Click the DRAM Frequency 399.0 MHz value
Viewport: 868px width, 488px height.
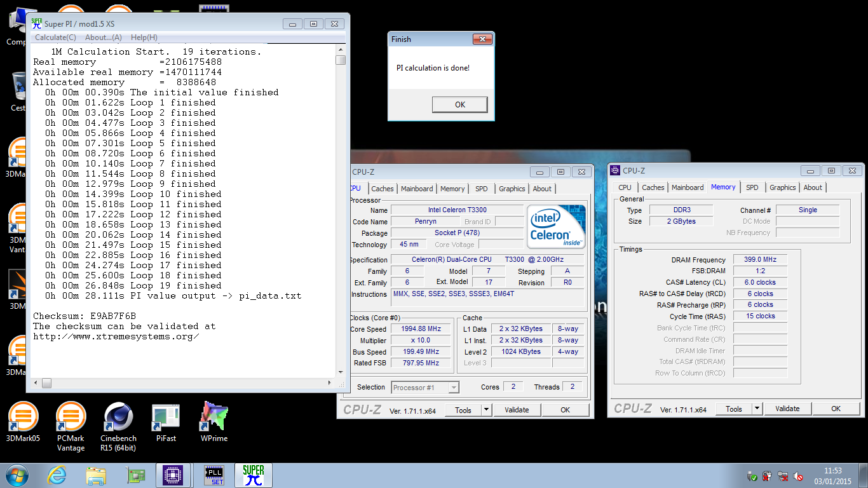[760, 260]
